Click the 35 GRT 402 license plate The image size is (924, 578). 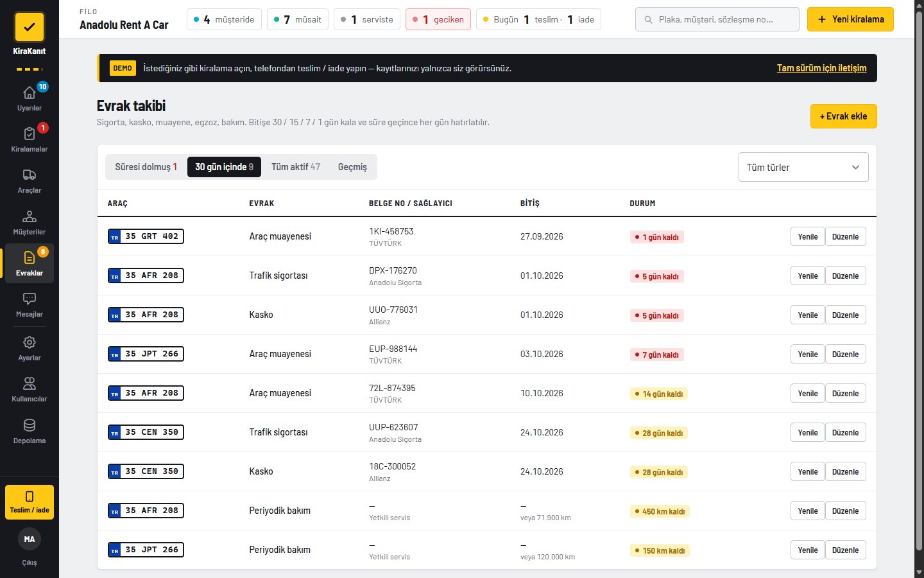(146, 236)
